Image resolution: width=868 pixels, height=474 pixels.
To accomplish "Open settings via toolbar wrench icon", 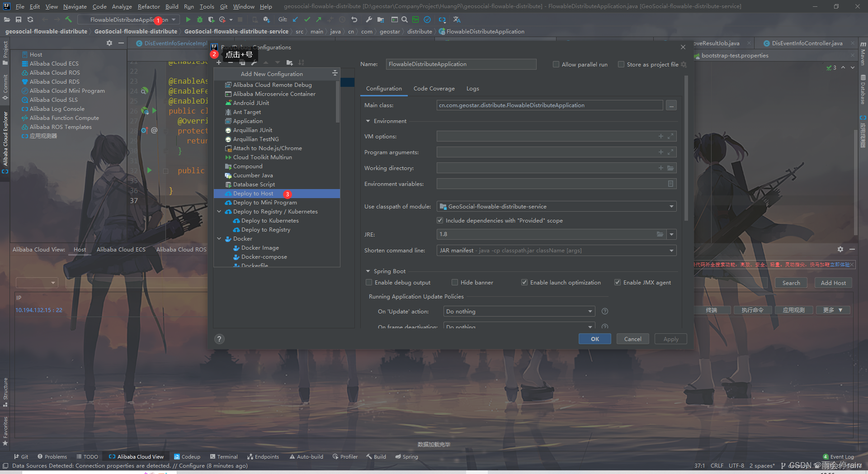I will point(369,19).
